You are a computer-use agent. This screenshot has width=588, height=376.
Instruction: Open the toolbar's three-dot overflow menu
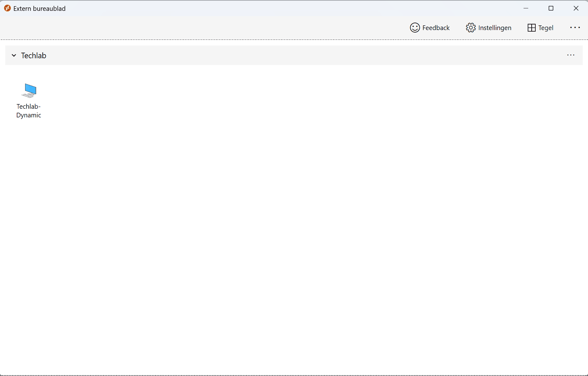(x=575, y=28)
